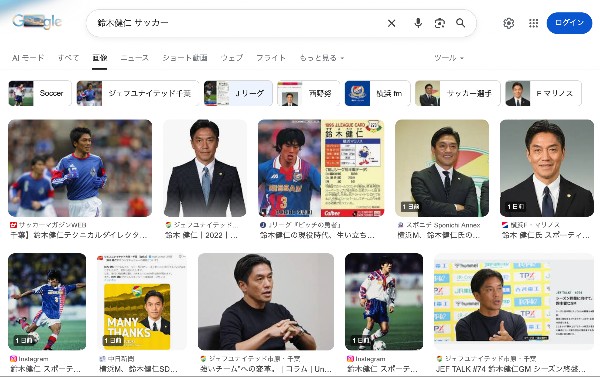Viewport: 600px width, 377px height.
Task: Open arms-crossed man in suit photo
Action: click(x=442, y=168)
